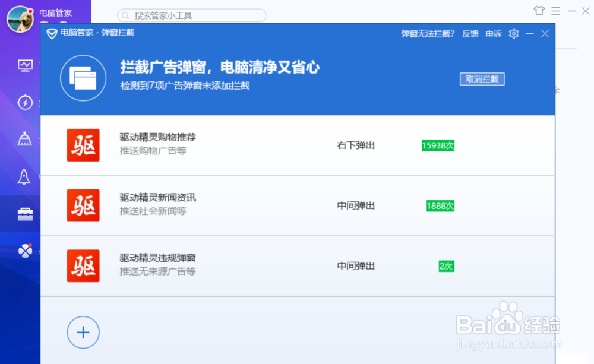Screen dimensions: 594x364
Task: Open the rocket acceleration icon in sidebar
Action: pyautogui.click(x=24, y=176)
